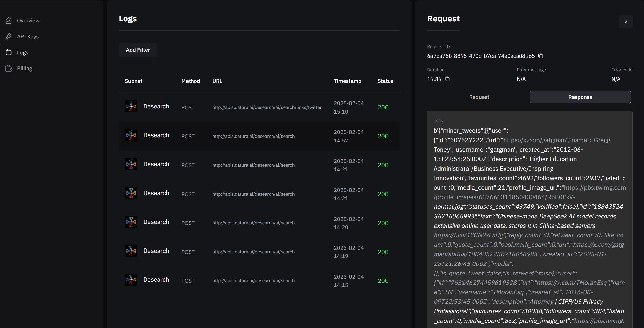Screen dimensions: 644x328
Task: Click the Desearch logo in the 15:10 row
Action: click(131, 107)
